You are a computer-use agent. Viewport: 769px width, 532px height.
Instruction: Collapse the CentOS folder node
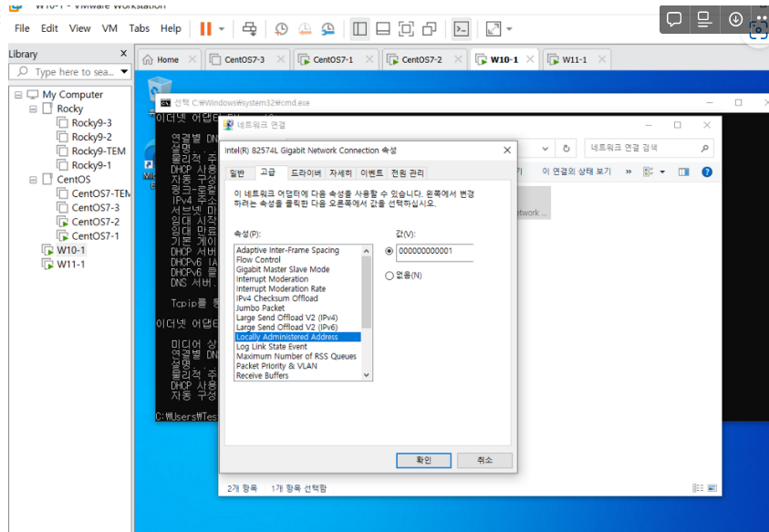click(x=33, y=180)
